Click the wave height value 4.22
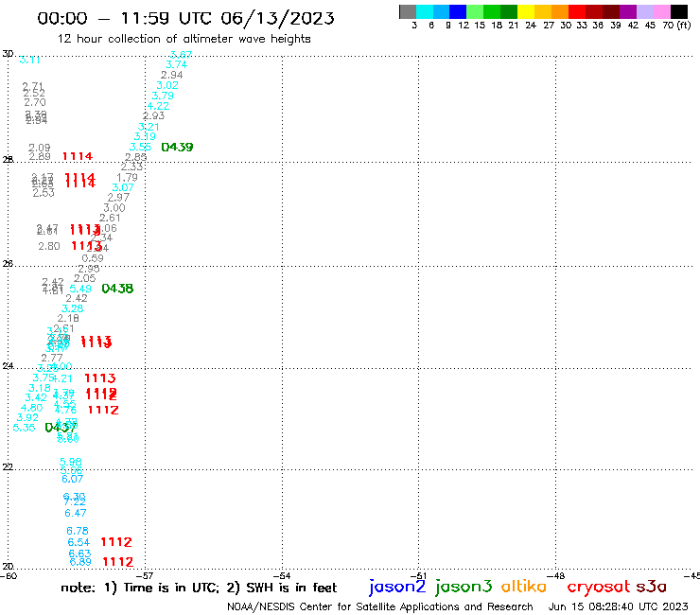The image size is (700, 615). tap(159, 106)
